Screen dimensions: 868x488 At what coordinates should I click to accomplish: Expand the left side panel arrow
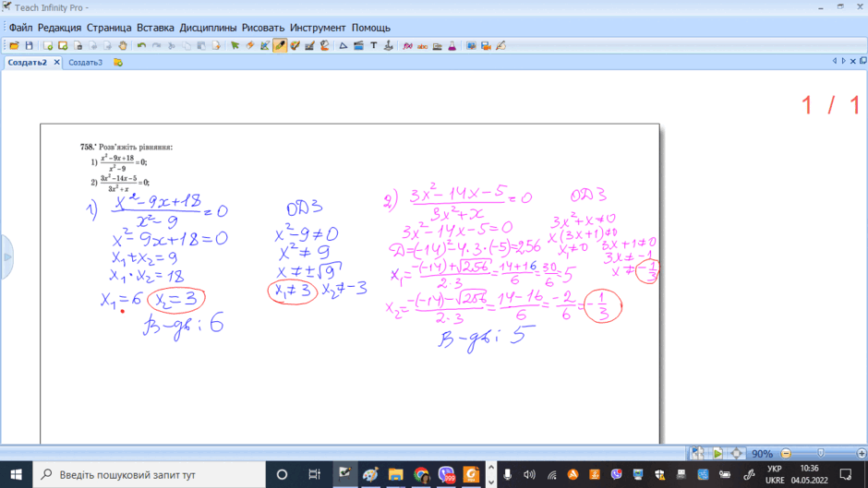point(6,257)
